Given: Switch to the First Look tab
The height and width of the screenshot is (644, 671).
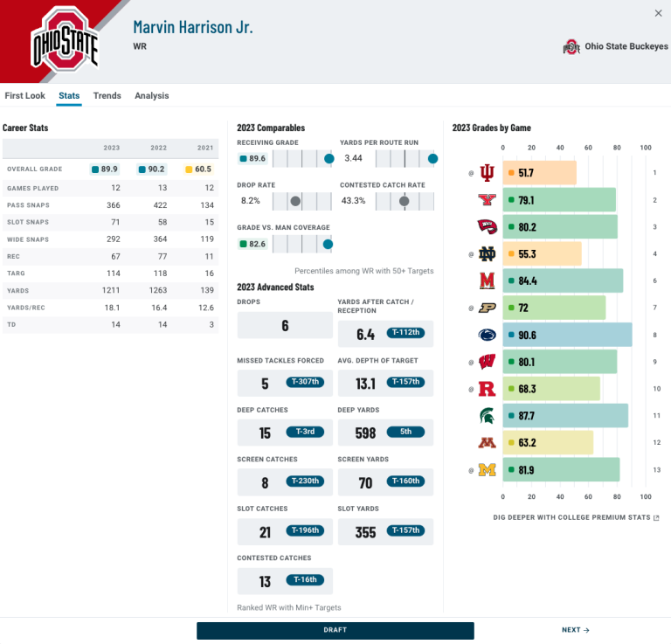Looking at the screenshot, I should click(x=24, y=96).
